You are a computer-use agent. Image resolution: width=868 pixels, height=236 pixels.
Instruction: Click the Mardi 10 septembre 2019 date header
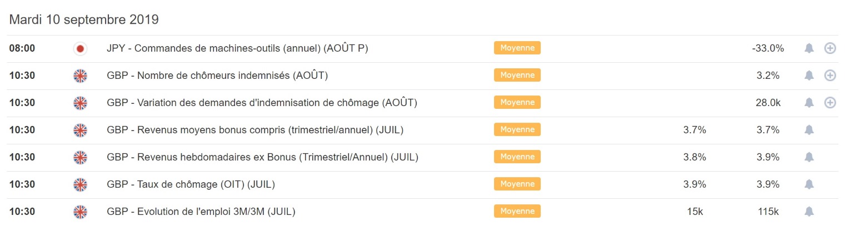click(x=84, y=20)
